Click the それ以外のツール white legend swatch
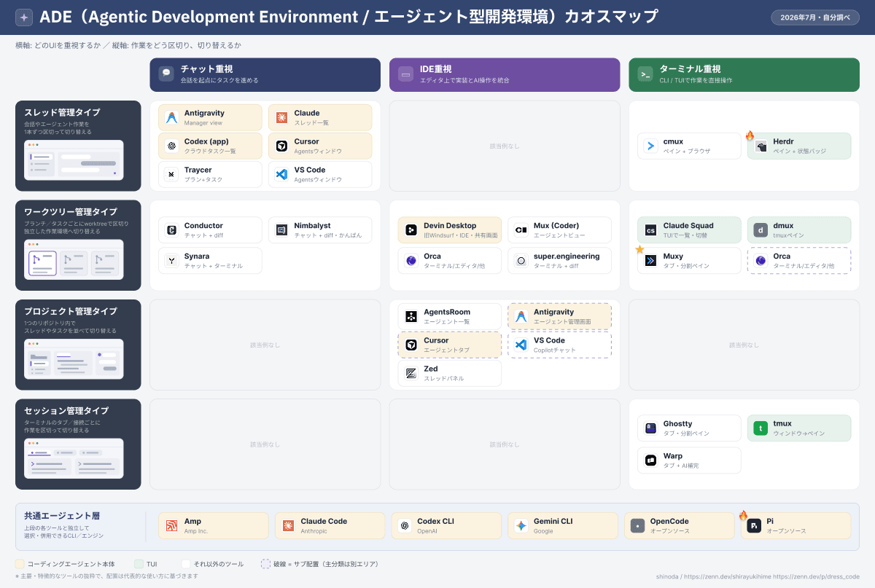Image resolution: width=875 pixels, height=588 pixels. [x=186, y=564]
